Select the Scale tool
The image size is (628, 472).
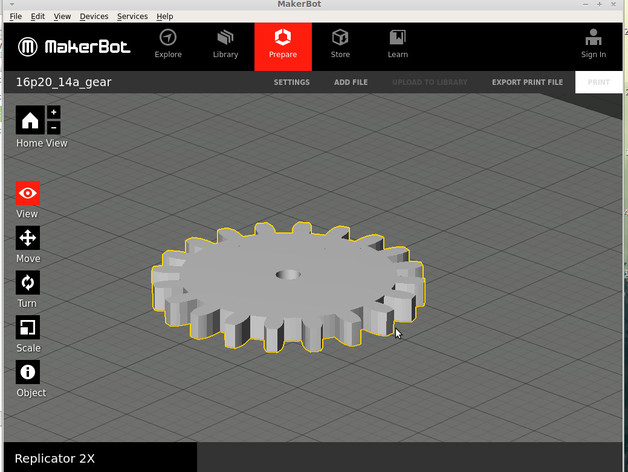coord(28,327)
